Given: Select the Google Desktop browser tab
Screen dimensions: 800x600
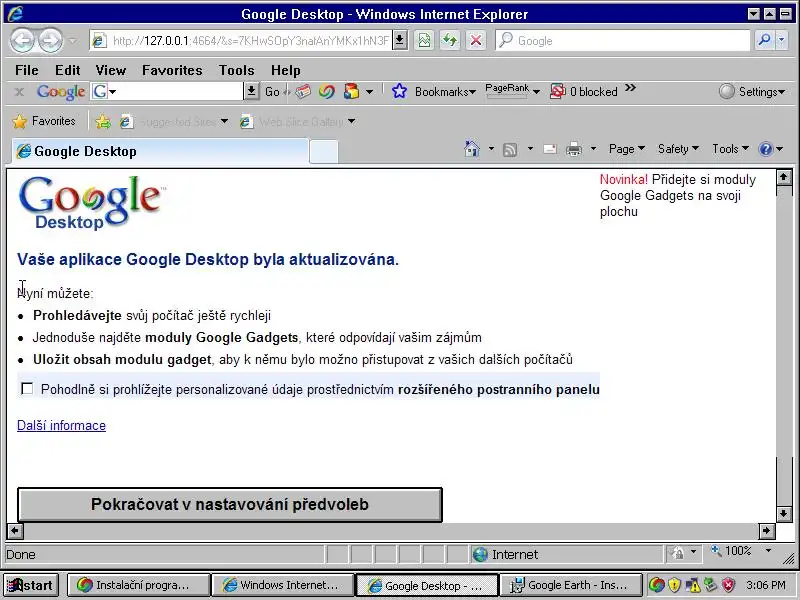Looking at the screenshot, I should point(160,151).
